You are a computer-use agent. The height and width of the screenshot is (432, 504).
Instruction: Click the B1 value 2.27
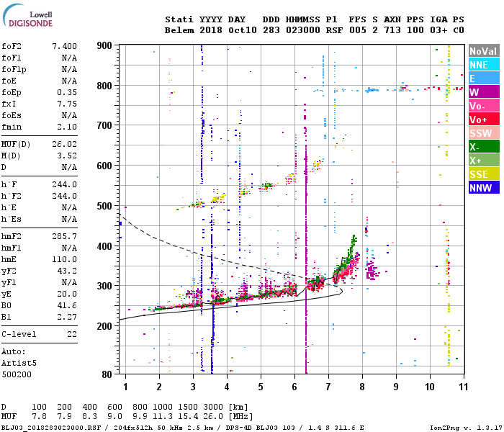(67, 318)
